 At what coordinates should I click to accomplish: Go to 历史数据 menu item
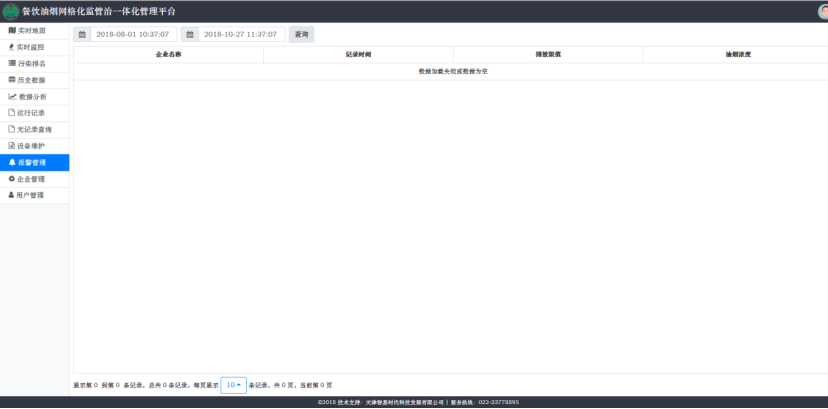pos(31,80)
